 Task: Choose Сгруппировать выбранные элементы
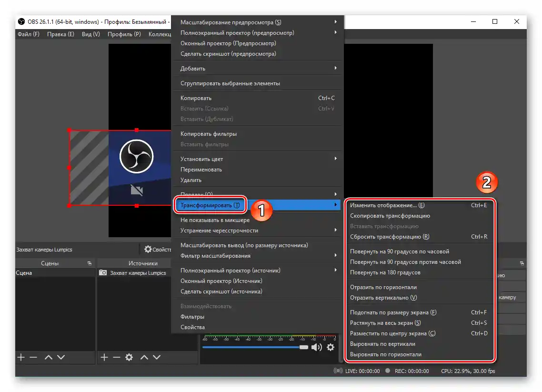click(x=258, y=83)
